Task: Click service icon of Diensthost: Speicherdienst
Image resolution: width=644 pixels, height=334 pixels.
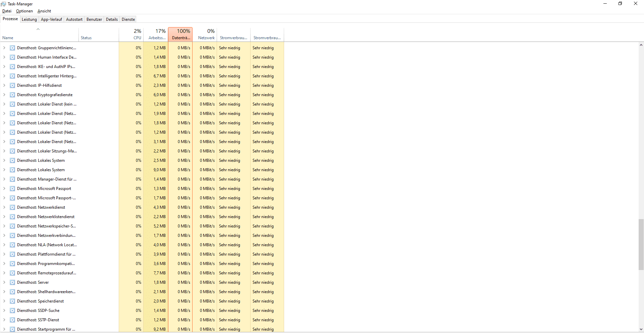Action: (x=12, y=301)
